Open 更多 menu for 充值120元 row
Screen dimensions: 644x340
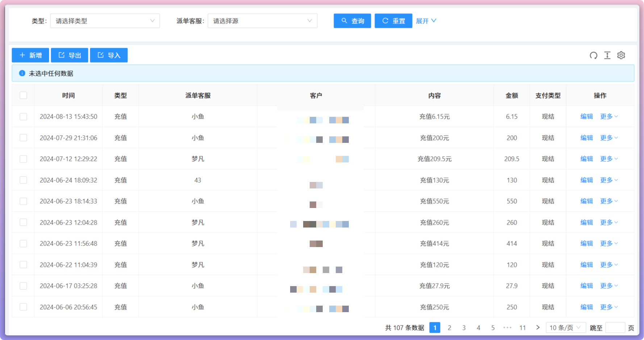pos(609,265)
